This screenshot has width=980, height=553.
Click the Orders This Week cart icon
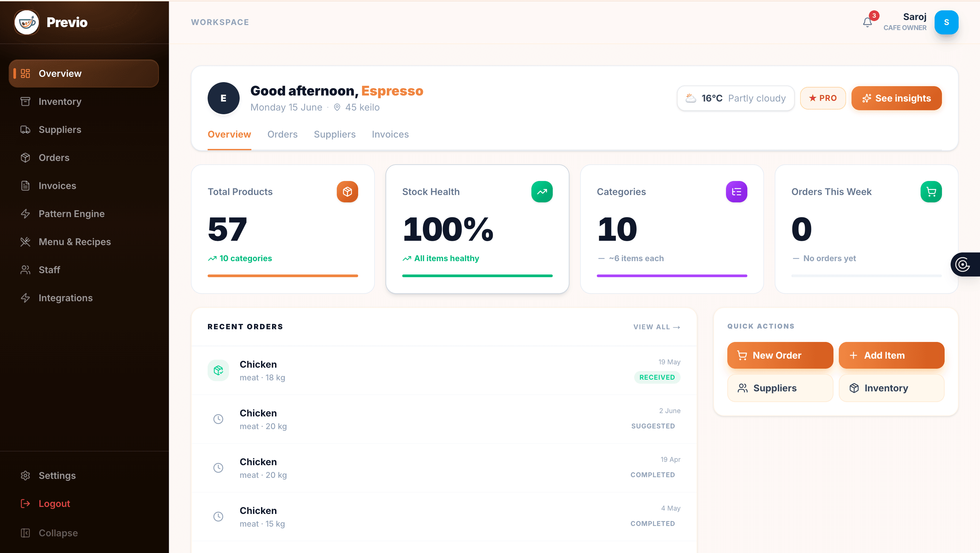[931, 192]
